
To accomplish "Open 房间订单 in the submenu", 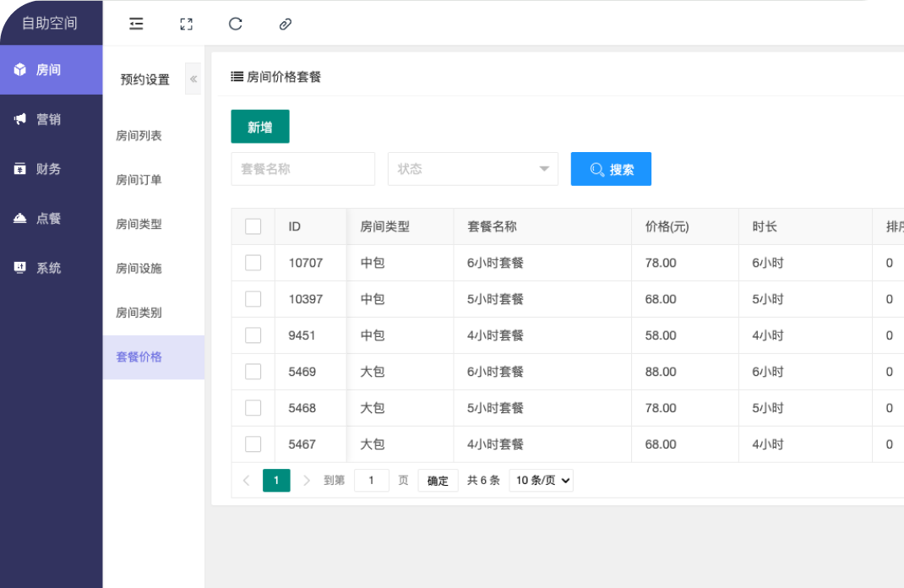I will (x=139, y=180).
